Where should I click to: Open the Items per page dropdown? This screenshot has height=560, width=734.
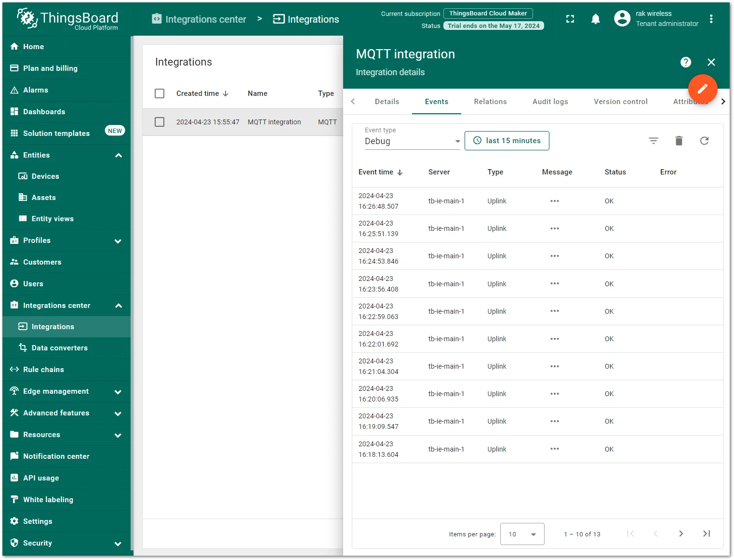click(522, 534)
